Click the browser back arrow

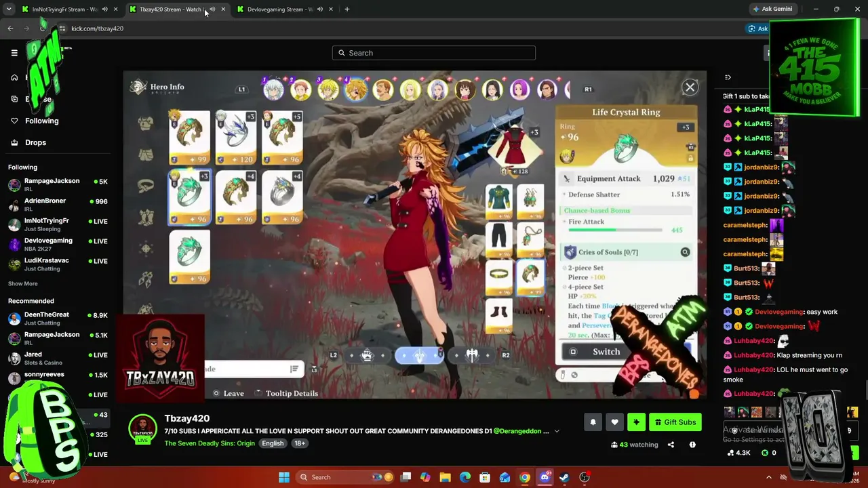tap(10, 28)
